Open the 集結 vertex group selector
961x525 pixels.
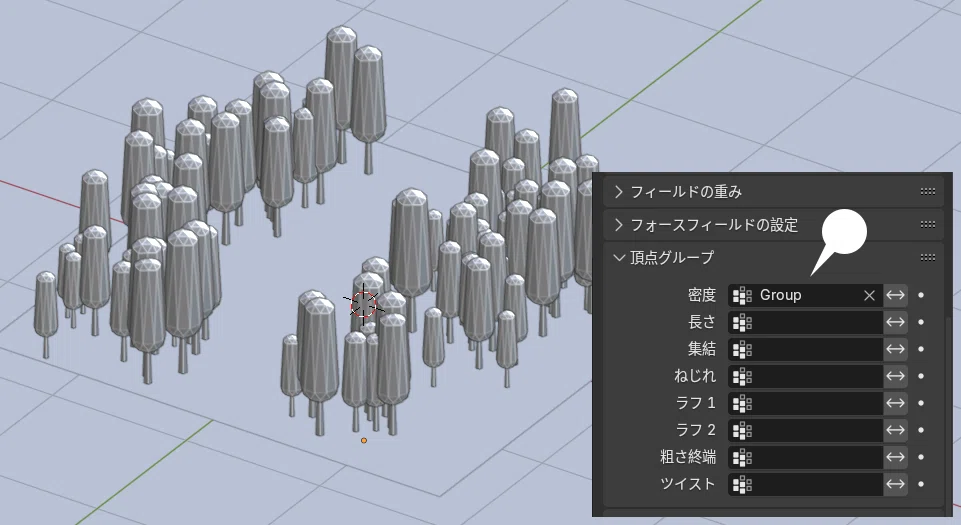(x=805, y=349)
